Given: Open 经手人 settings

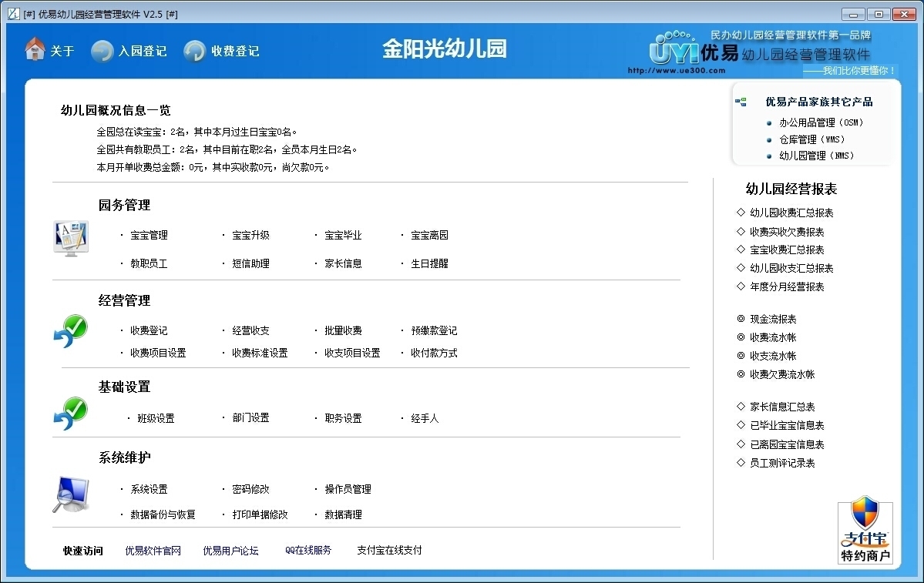Looking at the screenshot, I should coord(425,418).
